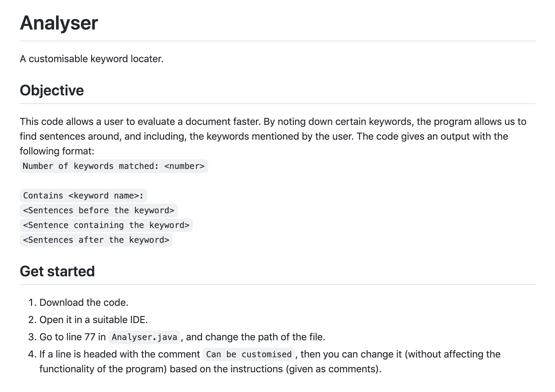Viewport: 555px width, 392px height.
Task: Click the "Download the code" list step
Action: click(84, 303)
